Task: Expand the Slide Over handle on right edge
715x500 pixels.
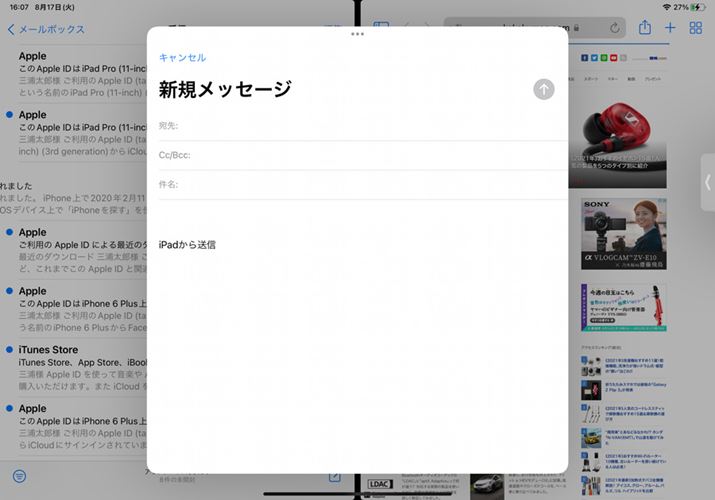Action: pyautogui.click(x=708, y=182)
